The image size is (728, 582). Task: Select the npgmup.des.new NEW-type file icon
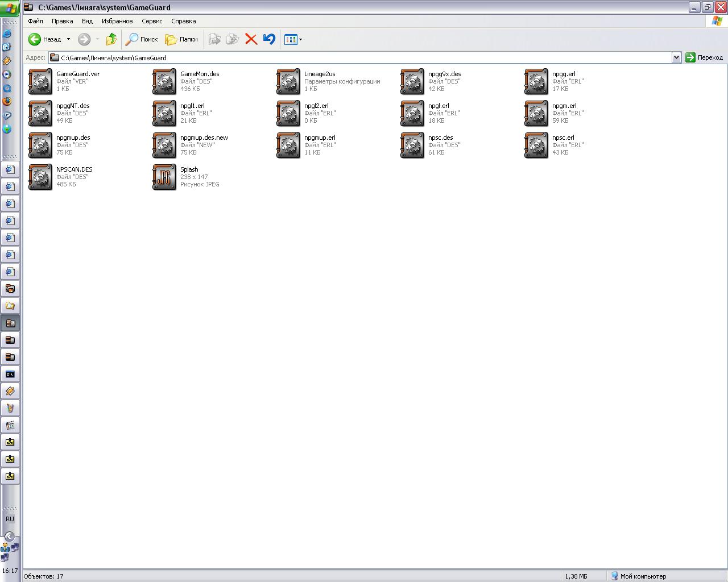(x=164, y=145)
